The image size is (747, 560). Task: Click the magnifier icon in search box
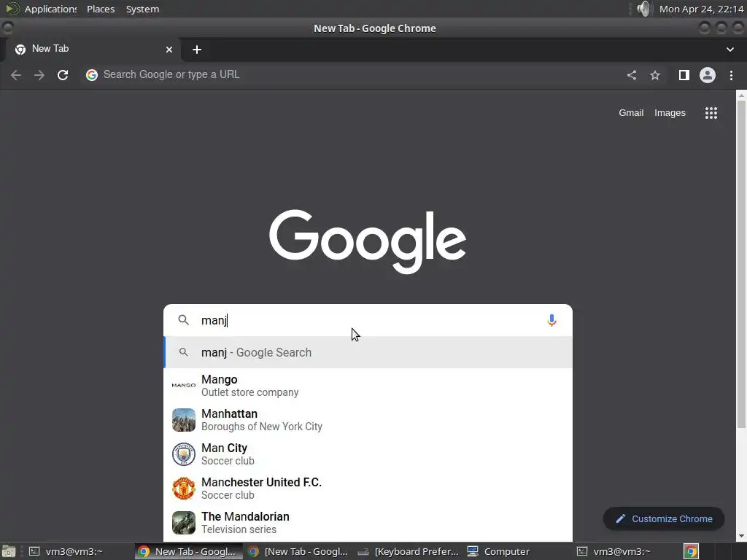(183, 320)
